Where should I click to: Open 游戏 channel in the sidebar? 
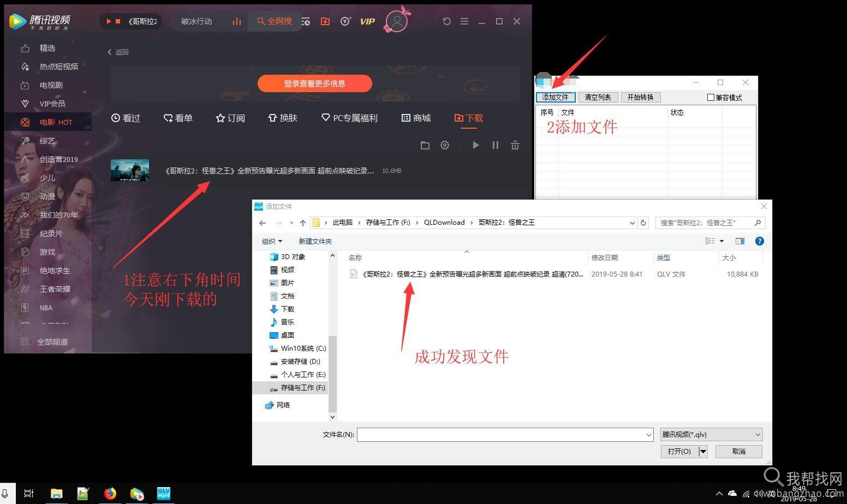(47, 252)
